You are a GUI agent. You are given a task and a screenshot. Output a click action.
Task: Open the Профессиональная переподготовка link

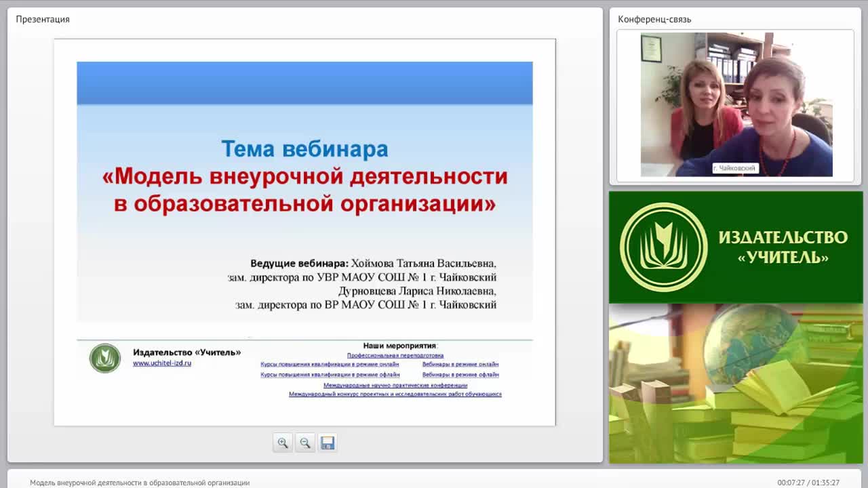click(x=395, y=355)
